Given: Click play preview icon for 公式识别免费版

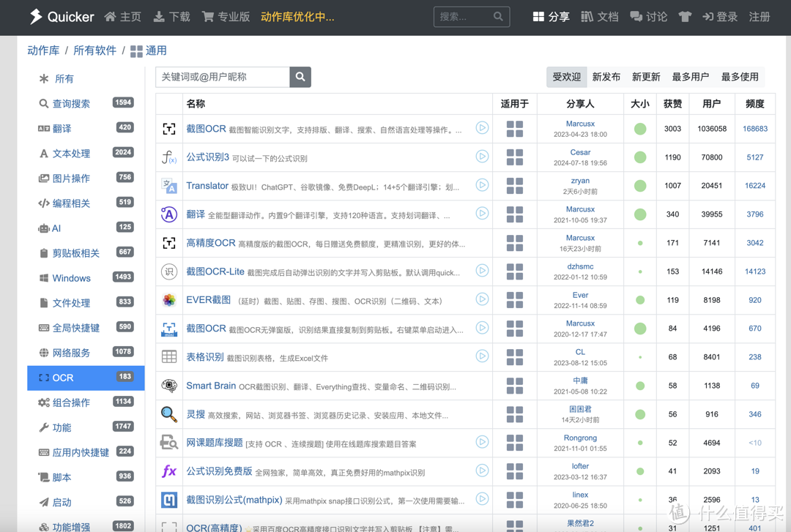Looking at the screenshot, I should (482, 471).
